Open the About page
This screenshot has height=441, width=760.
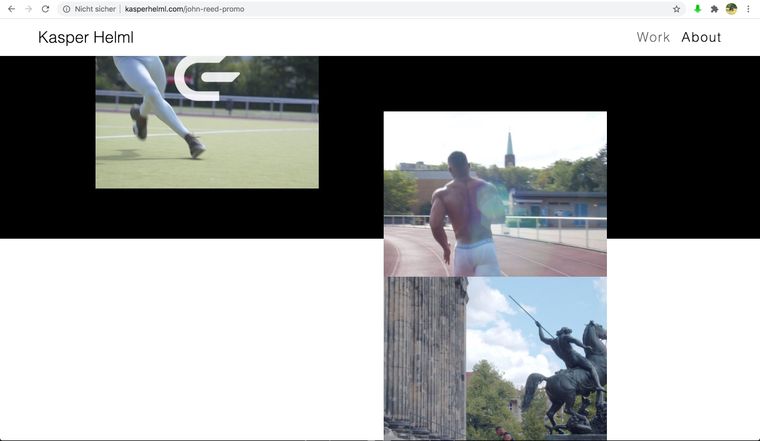[x=701, y=38]
